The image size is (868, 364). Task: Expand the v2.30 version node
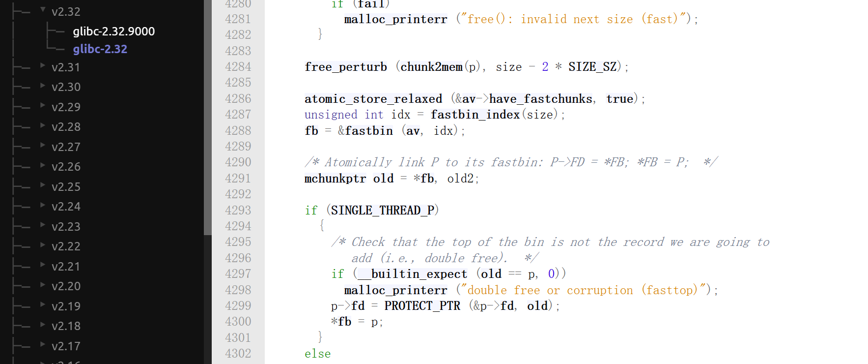43,86
